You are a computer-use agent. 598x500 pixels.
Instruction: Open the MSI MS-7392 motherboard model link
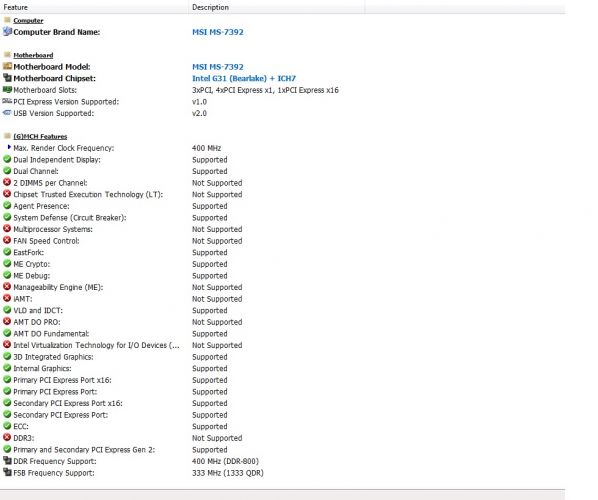[218, 67]
